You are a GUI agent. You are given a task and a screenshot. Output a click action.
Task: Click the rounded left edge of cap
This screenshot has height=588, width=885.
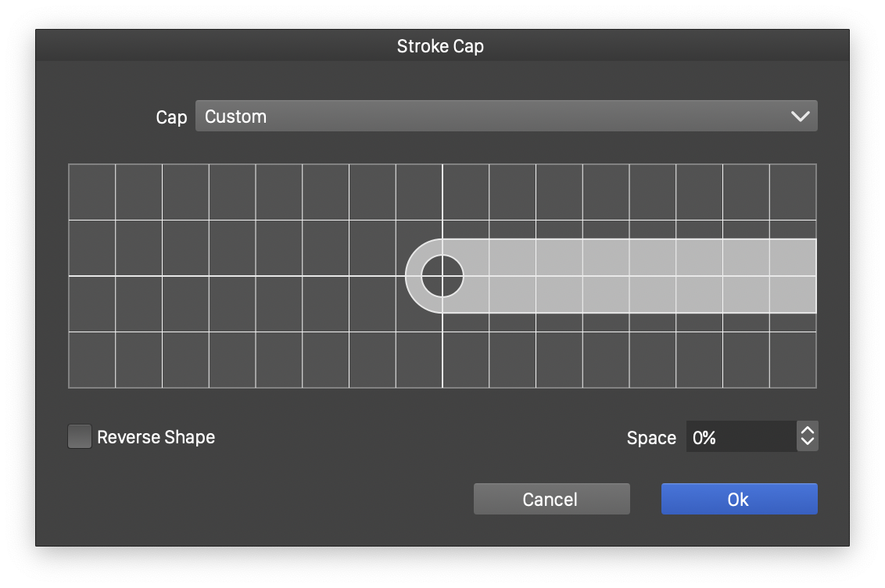pos(412,276)
